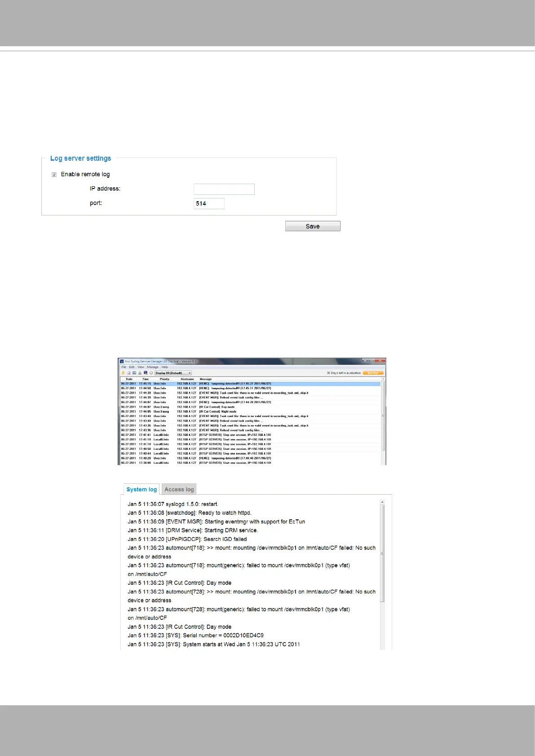Select the 'Night mode' IR Cut Control row
535x756 pixels.
pos(251,412)
